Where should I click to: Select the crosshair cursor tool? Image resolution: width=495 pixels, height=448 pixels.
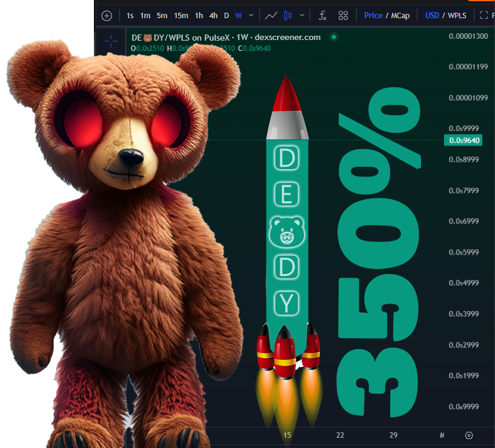[x=111, y=41]
